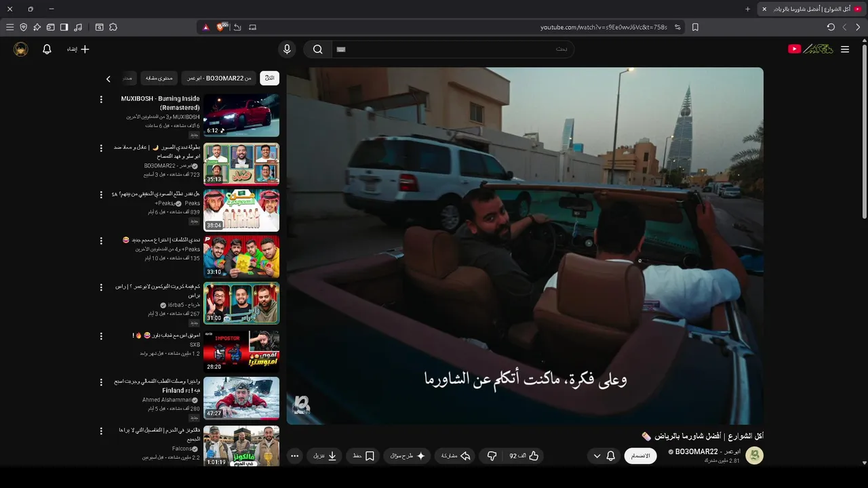
Task: Click the music note media icon
Action: tap(78, 27)
